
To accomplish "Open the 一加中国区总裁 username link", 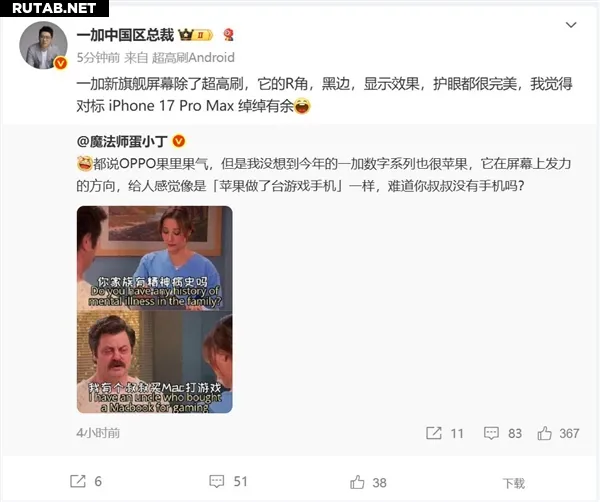I will [x=125, y=35].
